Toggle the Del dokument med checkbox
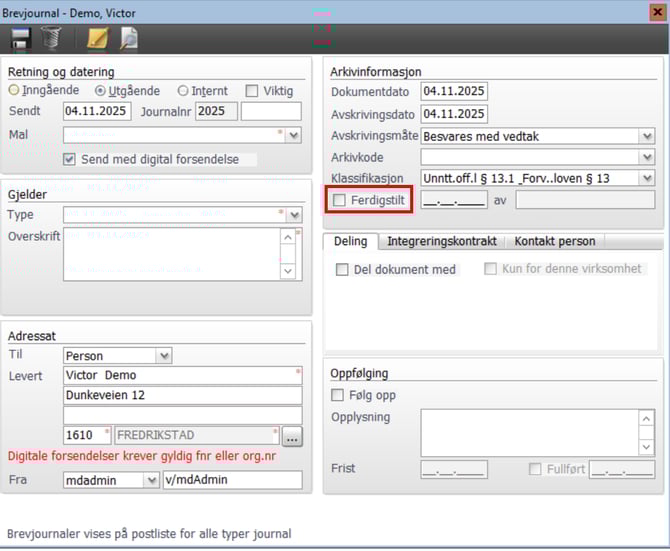This screenshot has width=670, height=551. tap(343, 269)
